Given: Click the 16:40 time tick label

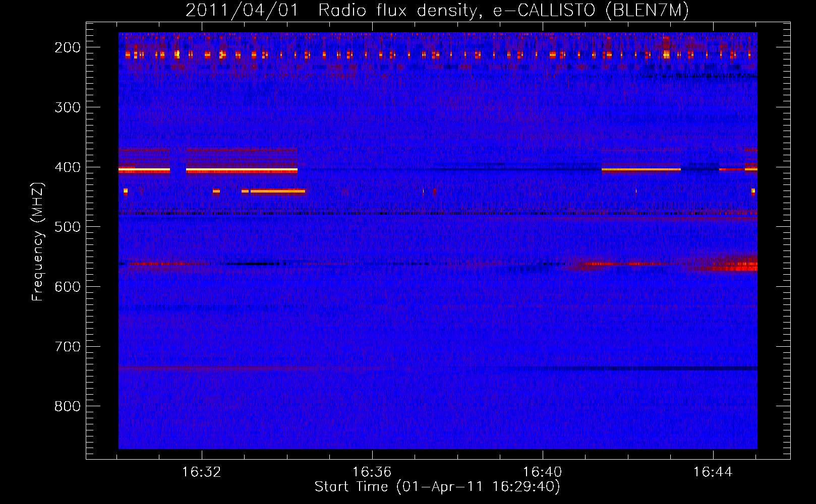Looking at the screenshot, I should pos(543,472).
